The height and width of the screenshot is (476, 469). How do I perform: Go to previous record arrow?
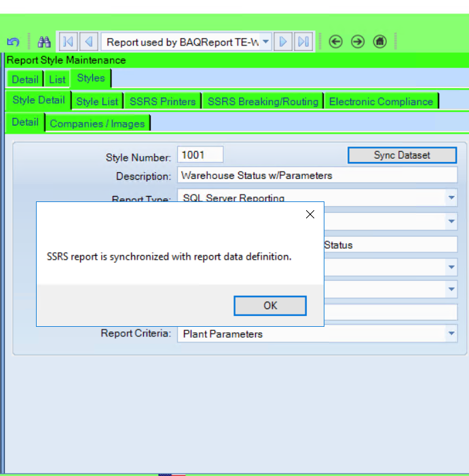pos(89,41)
